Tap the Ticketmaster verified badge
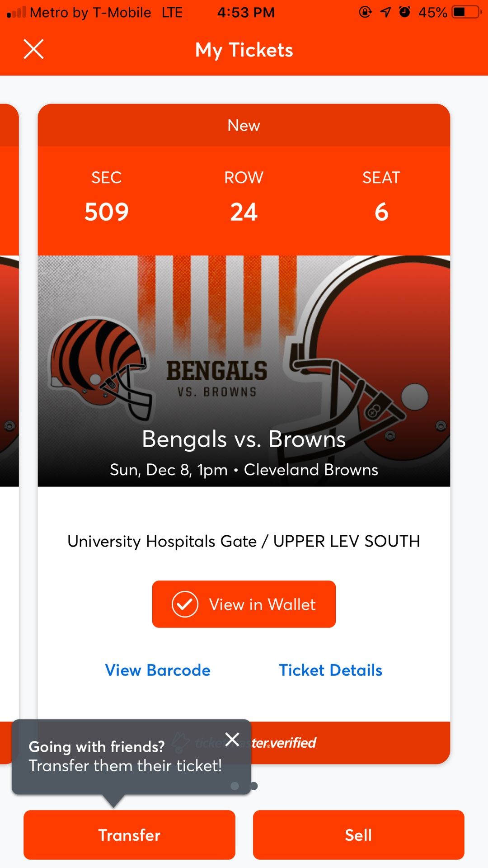This screenshot has width=488, height=868. pos(284,743)
